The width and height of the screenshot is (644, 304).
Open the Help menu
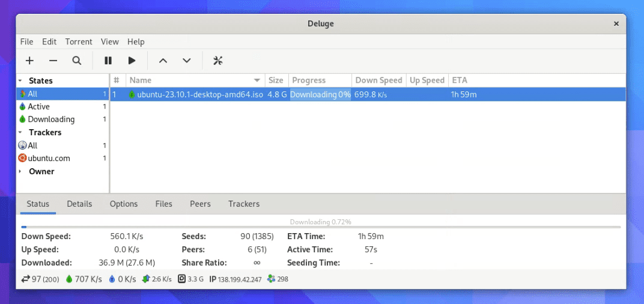[x=136, y=41]
